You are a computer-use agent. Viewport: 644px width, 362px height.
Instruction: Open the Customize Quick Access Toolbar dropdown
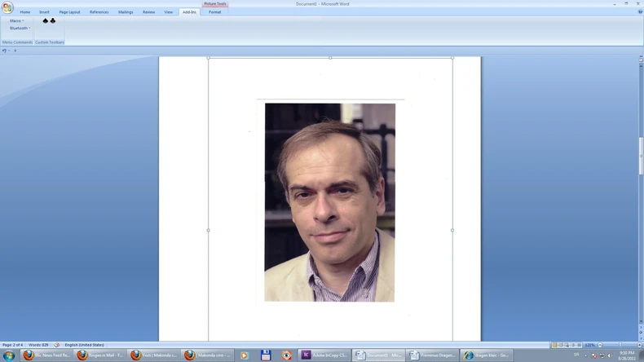(15, 51)
